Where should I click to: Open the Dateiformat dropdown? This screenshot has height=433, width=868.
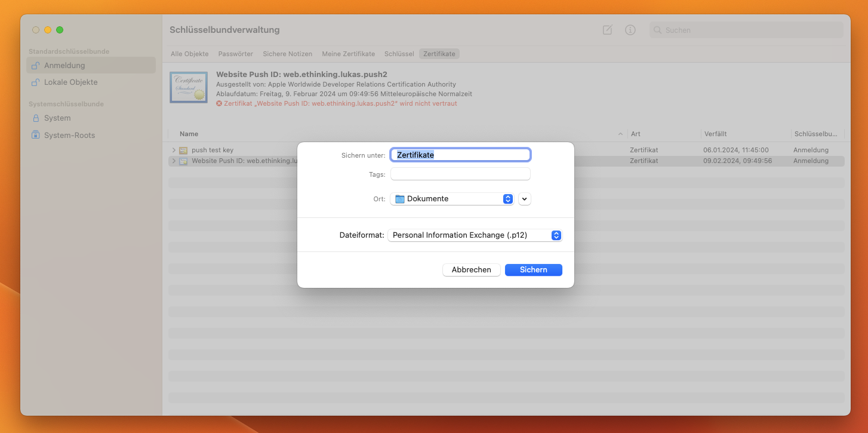(475, 235)
